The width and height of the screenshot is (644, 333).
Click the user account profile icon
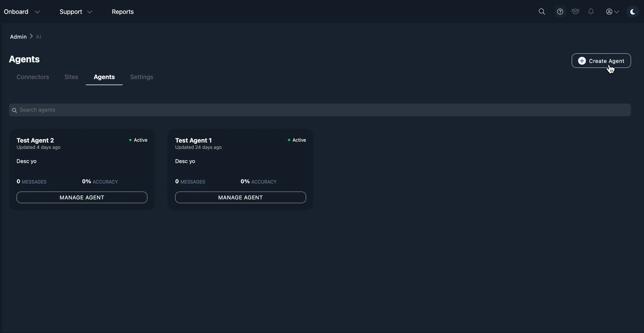(609, 12)
